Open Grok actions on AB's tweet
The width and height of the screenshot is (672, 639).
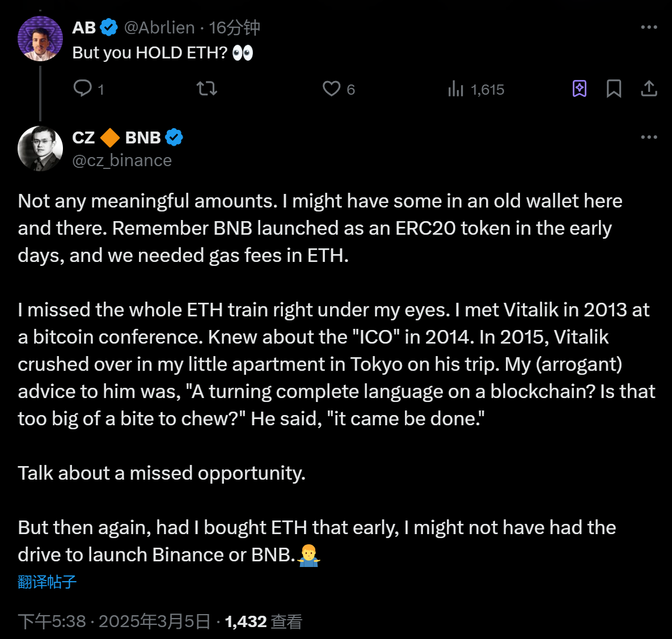tap(579, 88)
